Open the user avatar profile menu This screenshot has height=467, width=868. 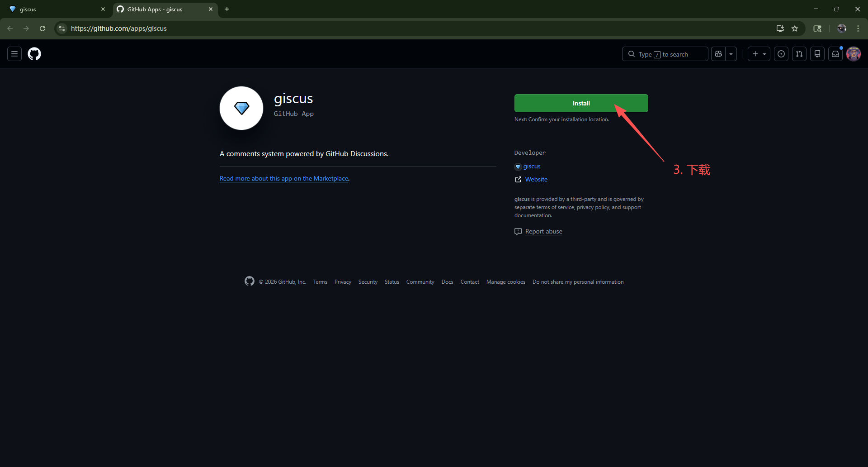click(853, 54)
